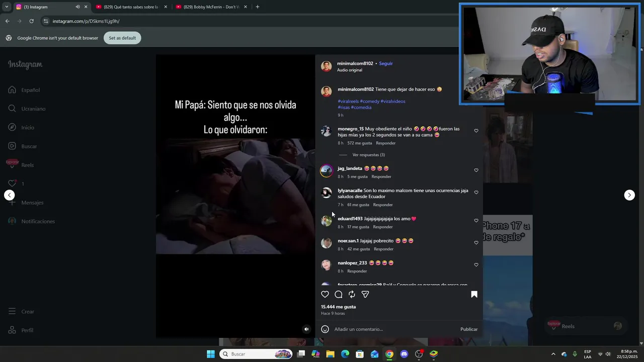Like monegro_15's comment

coord(476,131)
